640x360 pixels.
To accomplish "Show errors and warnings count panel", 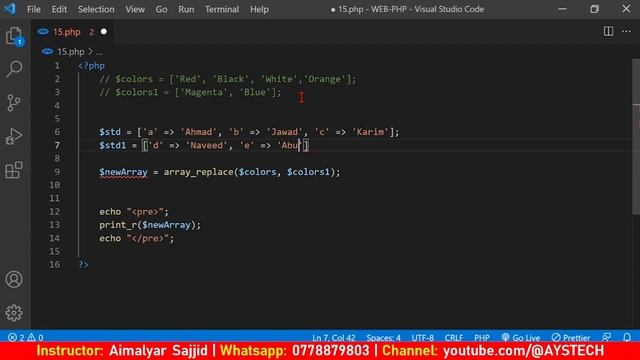I will pos(26,338).
